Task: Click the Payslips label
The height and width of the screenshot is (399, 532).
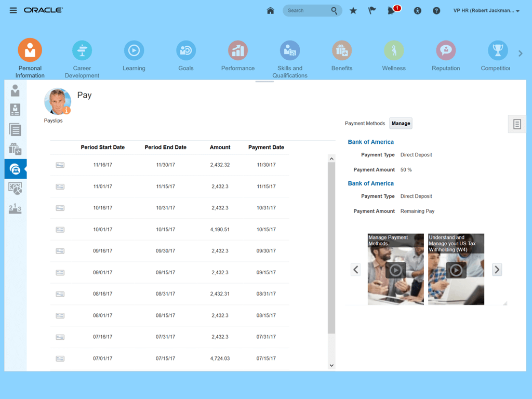Action: 54,121
